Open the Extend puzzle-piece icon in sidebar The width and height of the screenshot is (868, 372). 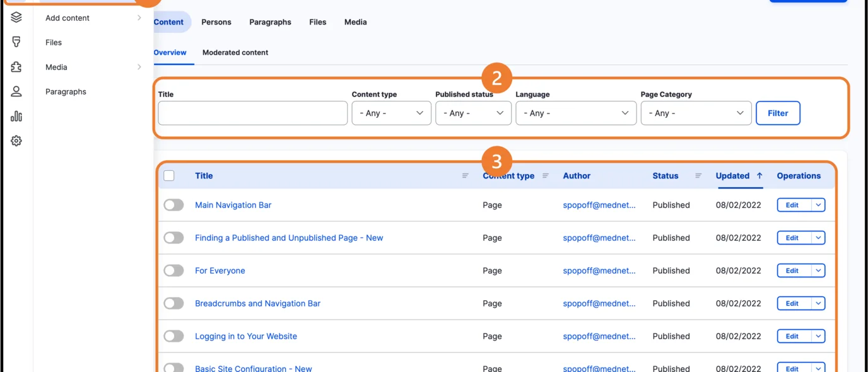click(x=16, y=67)
